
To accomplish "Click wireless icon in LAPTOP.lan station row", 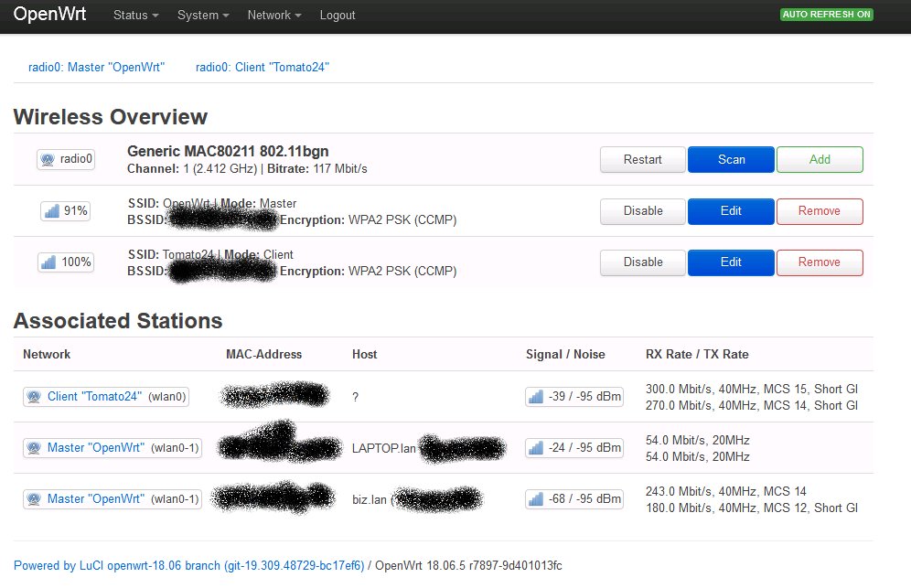I will [34, 447].
